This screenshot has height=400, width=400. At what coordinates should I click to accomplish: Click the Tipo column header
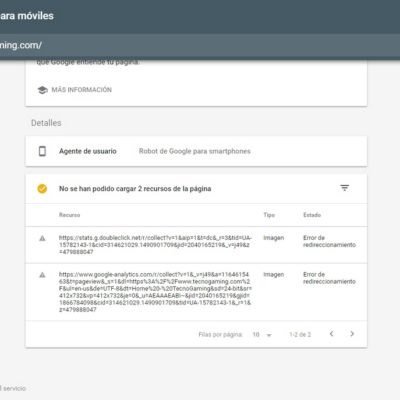click(269, 215)
